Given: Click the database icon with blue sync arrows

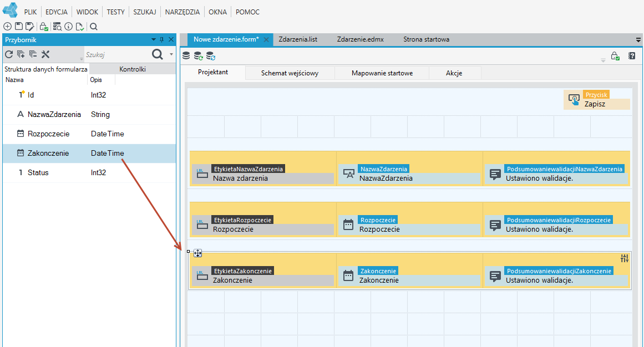Looking at the screenshot, I should click(211, 56).
